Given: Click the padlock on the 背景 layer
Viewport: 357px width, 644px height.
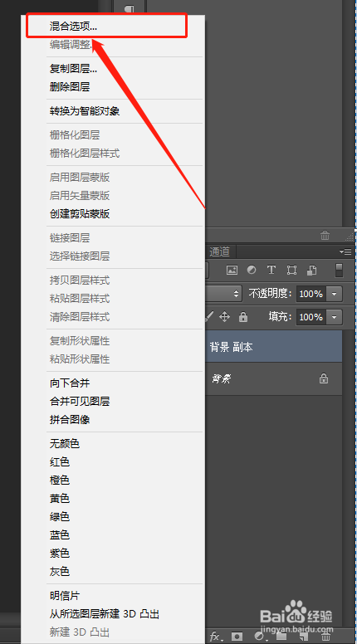Looking at the screenshot, I should pyautogui.click(x=324, y=378).
